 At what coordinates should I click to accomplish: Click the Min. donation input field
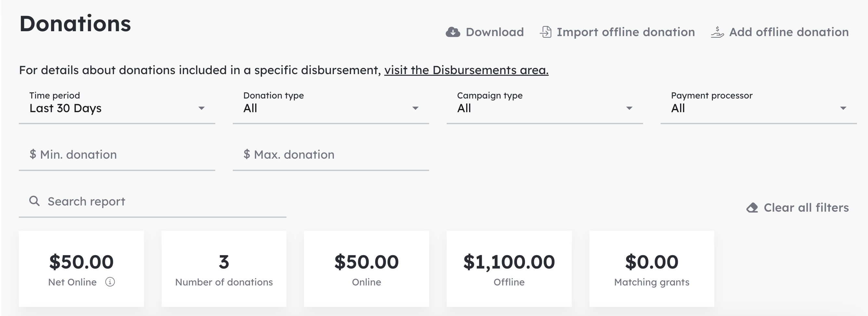pyautogui.click(x=117, y=155)
